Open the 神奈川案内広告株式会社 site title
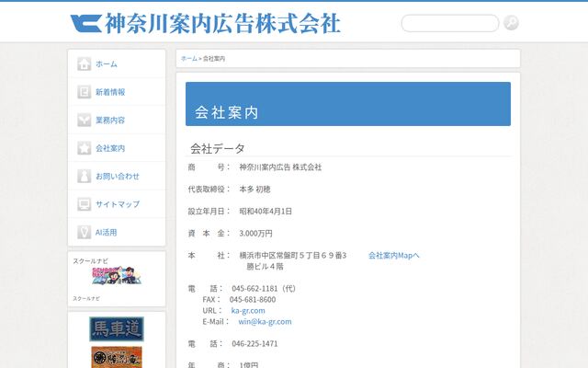Image resolution: width=588 pixels, height=368 pixels. (222, 23)
